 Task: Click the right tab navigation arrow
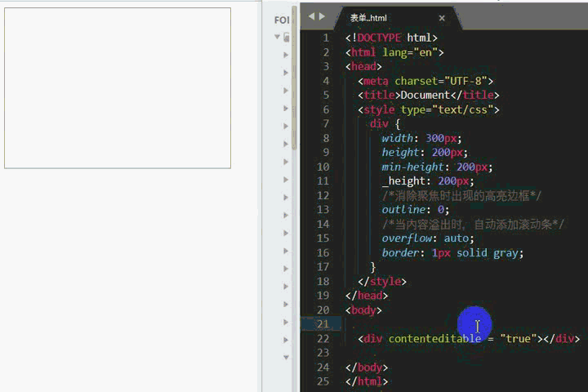(322, 16)
